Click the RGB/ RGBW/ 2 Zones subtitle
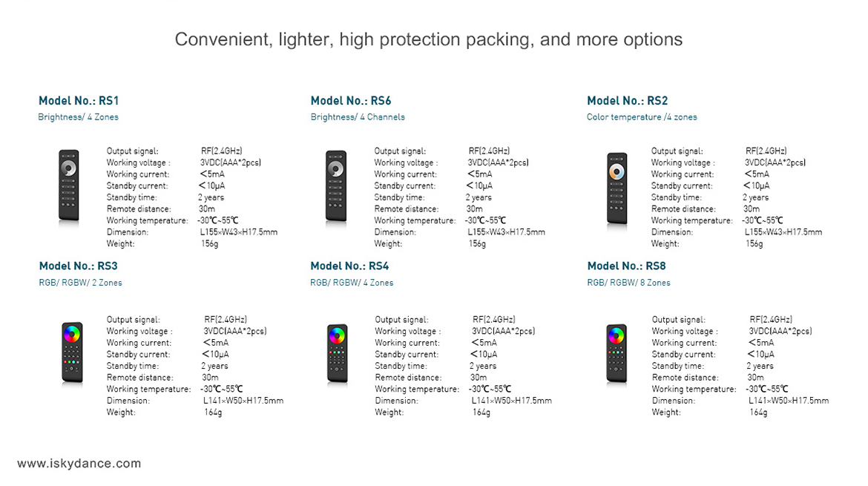The width and height of the screenshot is (868, 486). click(x=80, y=282)
